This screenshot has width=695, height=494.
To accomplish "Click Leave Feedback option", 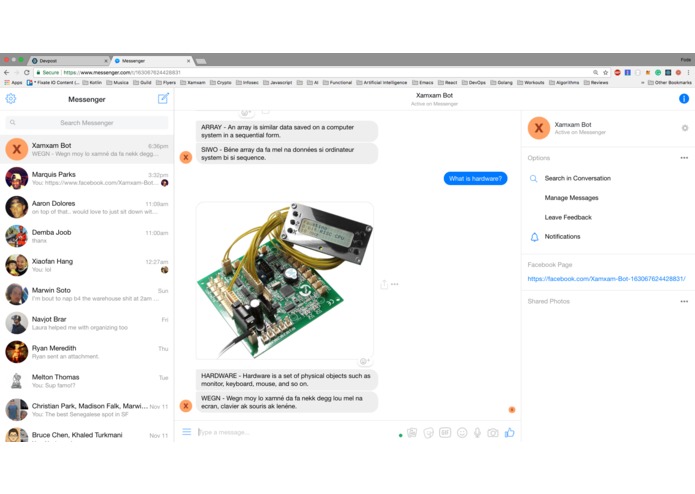I will click(568, 217).
